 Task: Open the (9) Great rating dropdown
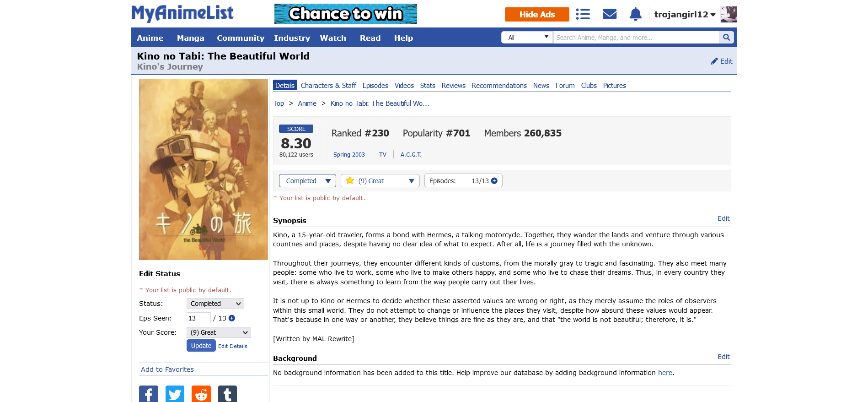[x=380, y=181]
